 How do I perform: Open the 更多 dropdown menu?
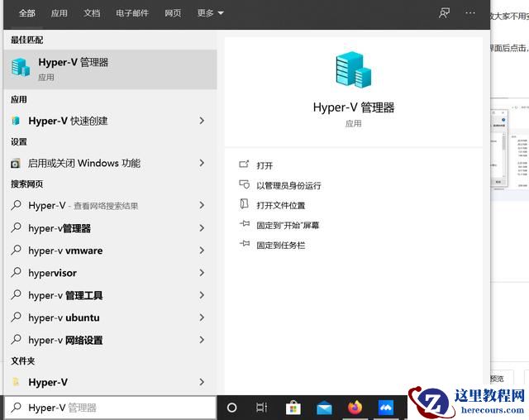211,13
